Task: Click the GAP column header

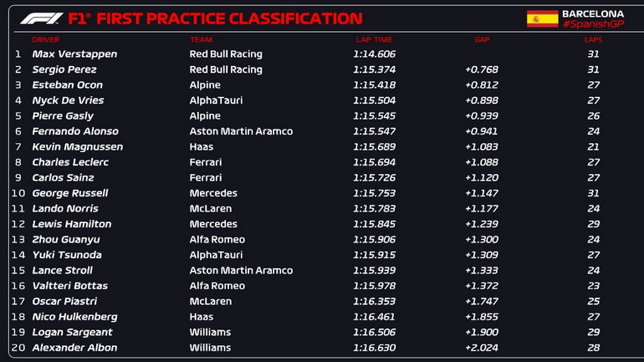Action: click(x=482, y=39)
